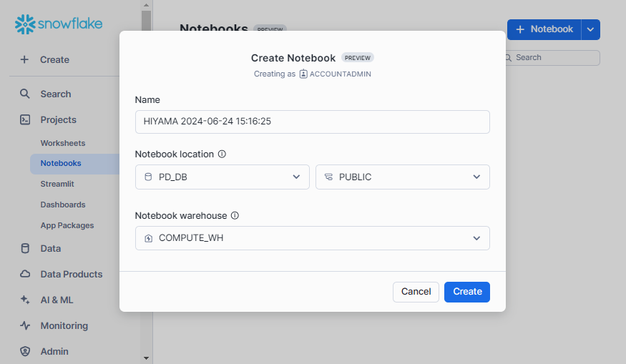Viewport: 626px width, 364px height.
Task: Click the sidebar scrollbar up arrow
Action: coord(146,5)
